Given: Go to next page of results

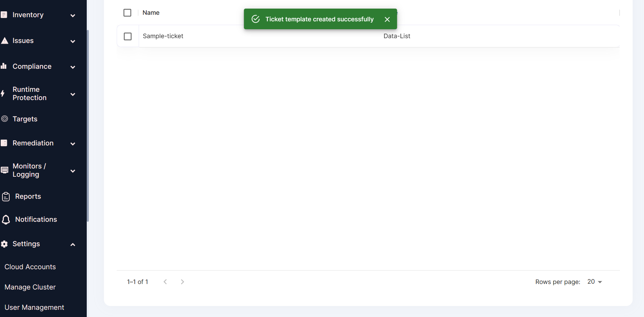Looking at the screenshot, I should [x=182, y=282].
